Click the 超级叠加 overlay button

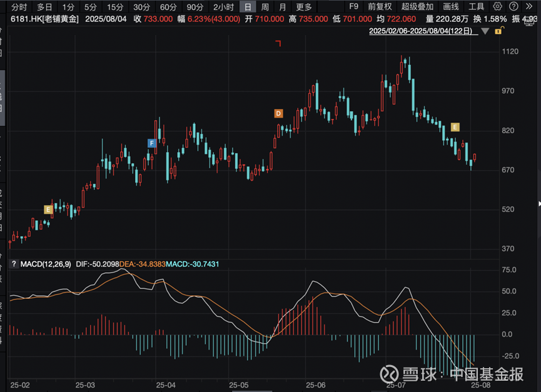[418, 6]
